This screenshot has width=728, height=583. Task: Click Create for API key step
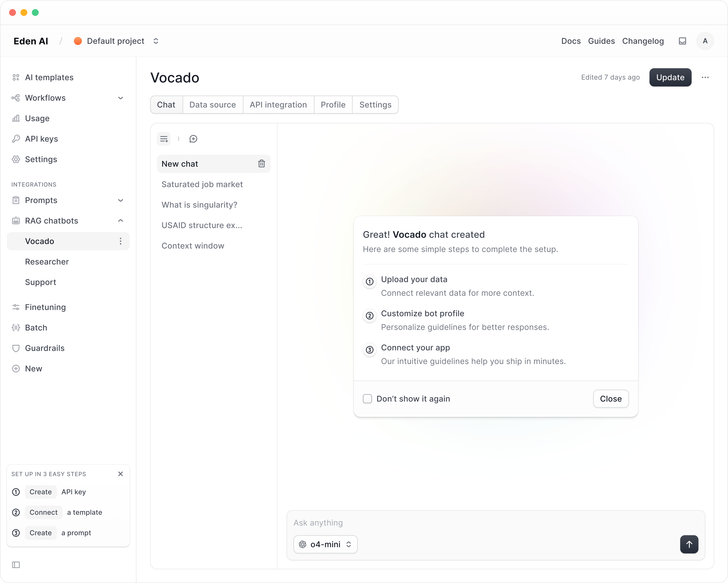(41, 492)
